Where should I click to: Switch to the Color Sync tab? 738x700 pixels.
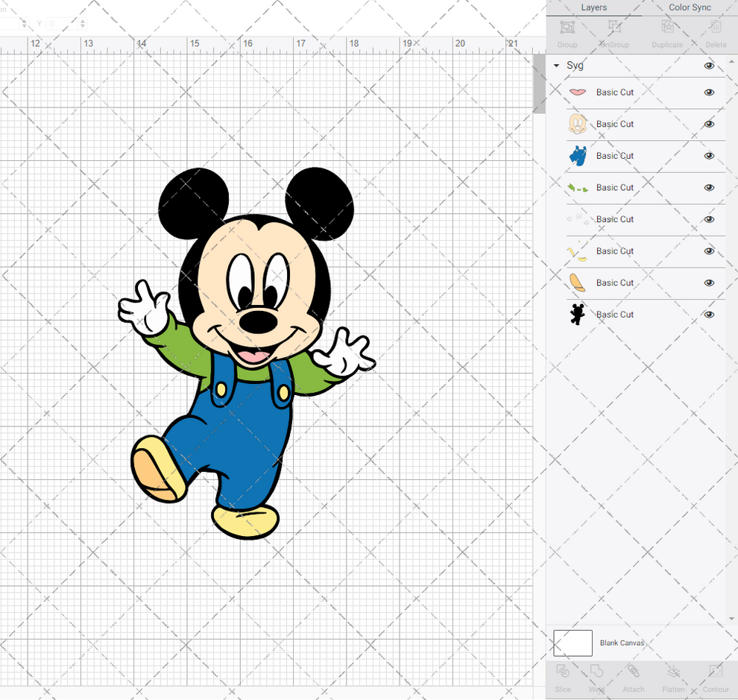[x=689, y=7]
